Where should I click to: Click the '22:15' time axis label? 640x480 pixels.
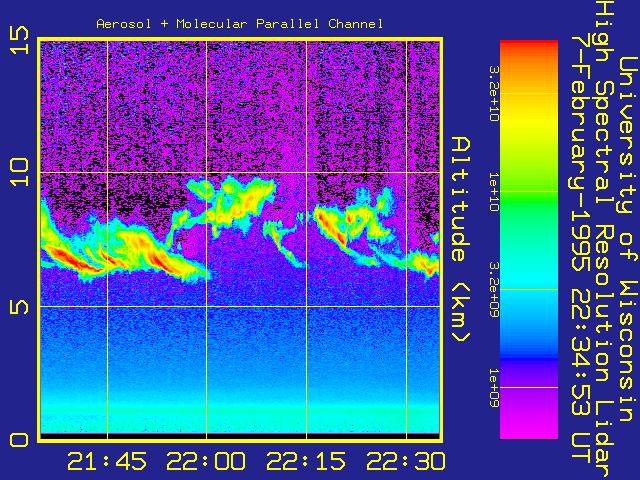click(306, 461)
